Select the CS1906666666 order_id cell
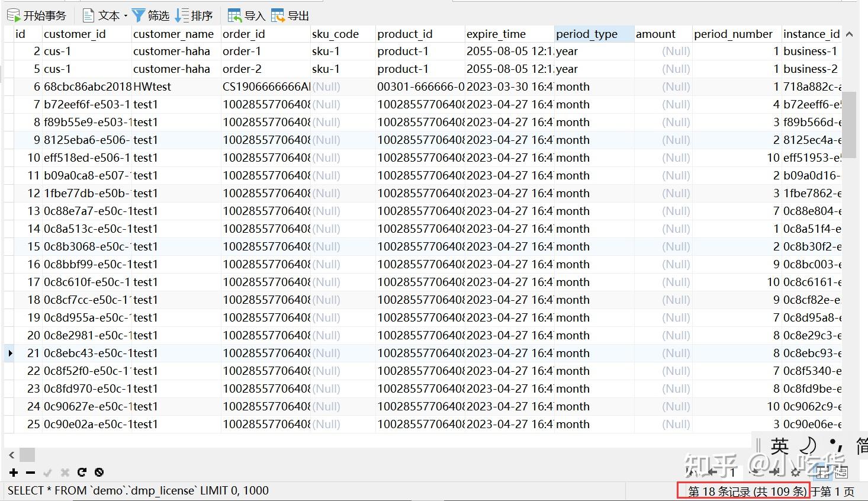Image resolution: width=868 pixels, height=501 pixels. tap(266, 86)
